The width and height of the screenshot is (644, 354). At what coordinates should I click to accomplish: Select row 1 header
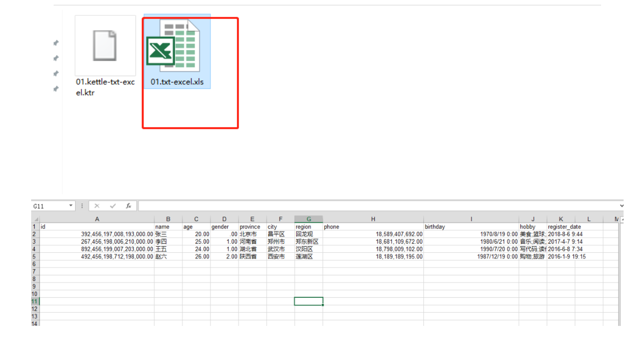[x=35, y=227]
